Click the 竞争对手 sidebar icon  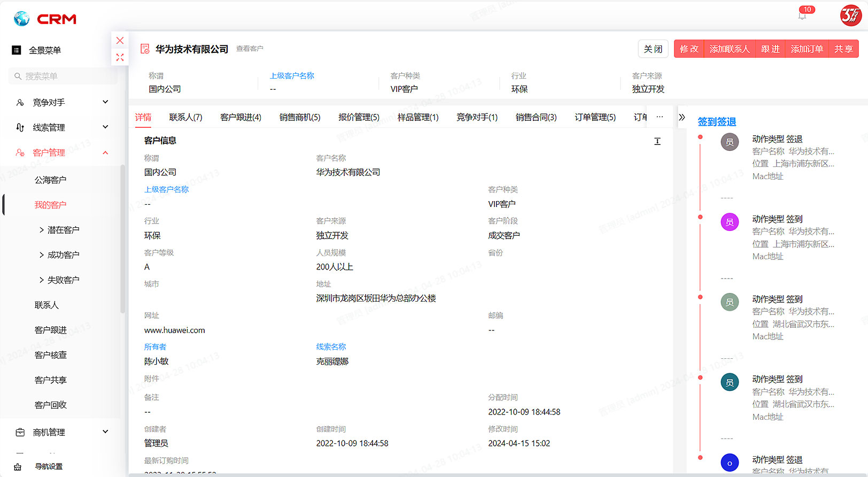20,102
